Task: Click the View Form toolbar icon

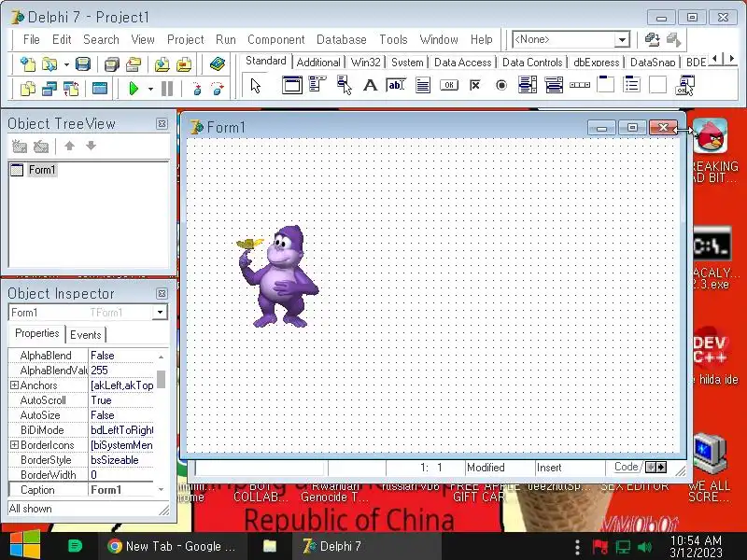Action: coord(49,89)
